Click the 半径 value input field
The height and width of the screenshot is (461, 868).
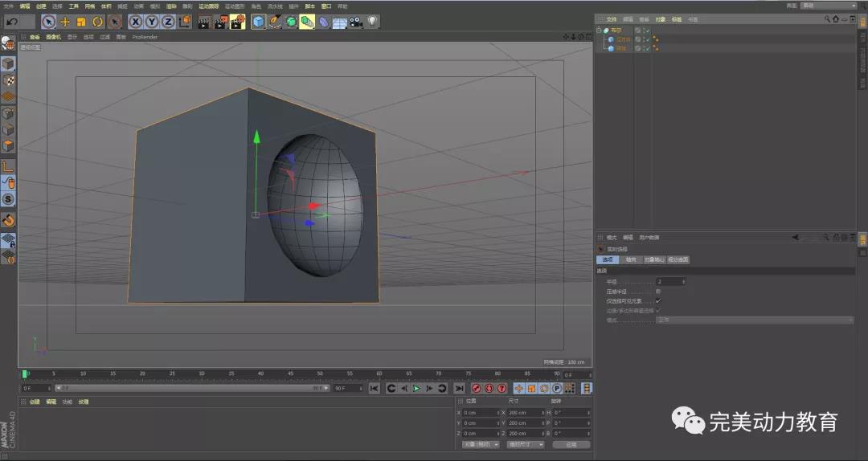(669, 282)
